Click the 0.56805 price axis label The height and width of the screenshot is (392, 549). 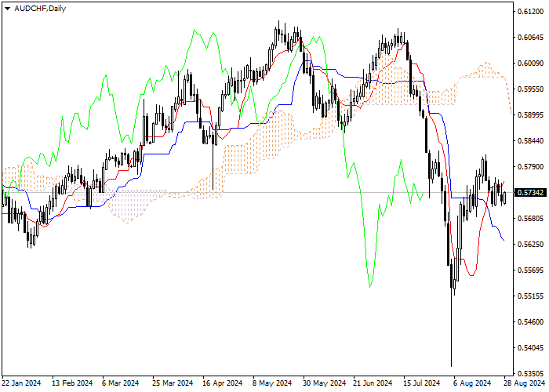click(x=530, y=219)
